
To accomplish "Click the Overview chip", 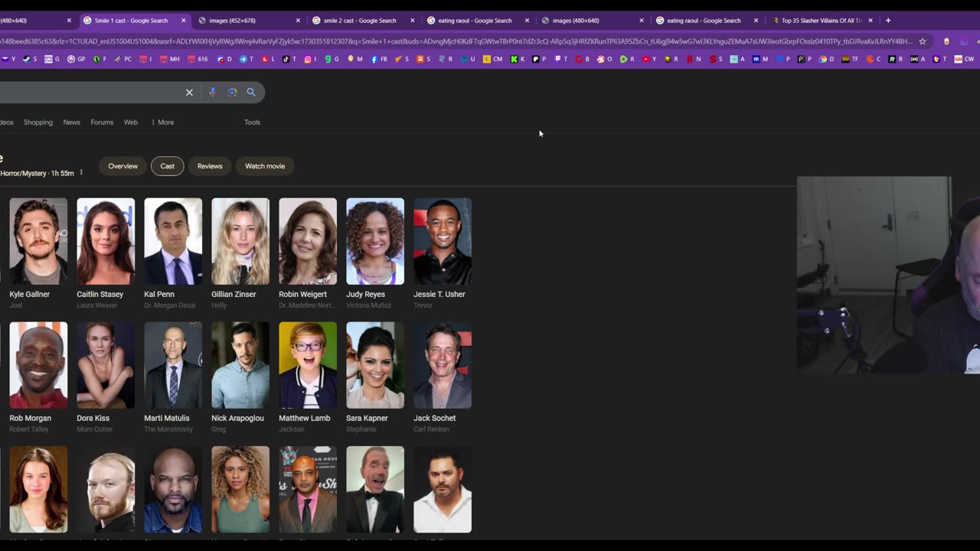I will [x=122, y=166].
